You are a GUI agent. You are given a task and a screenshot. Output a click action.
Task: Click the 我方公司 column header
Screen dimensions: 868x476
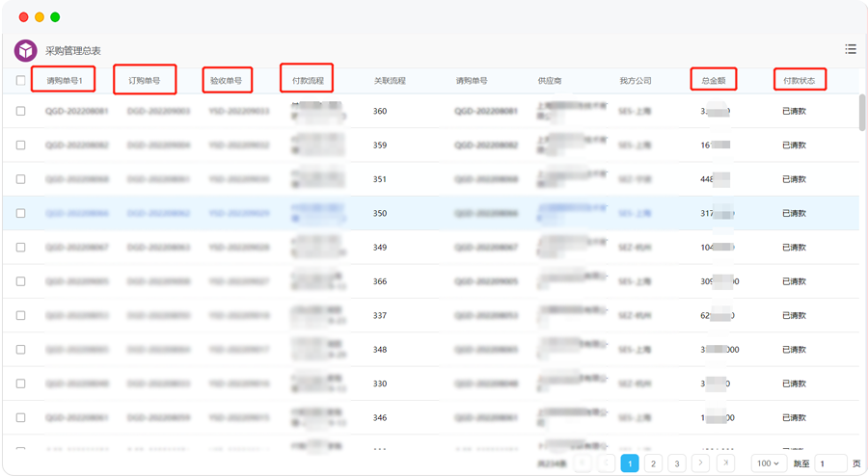tap(636, 81)
